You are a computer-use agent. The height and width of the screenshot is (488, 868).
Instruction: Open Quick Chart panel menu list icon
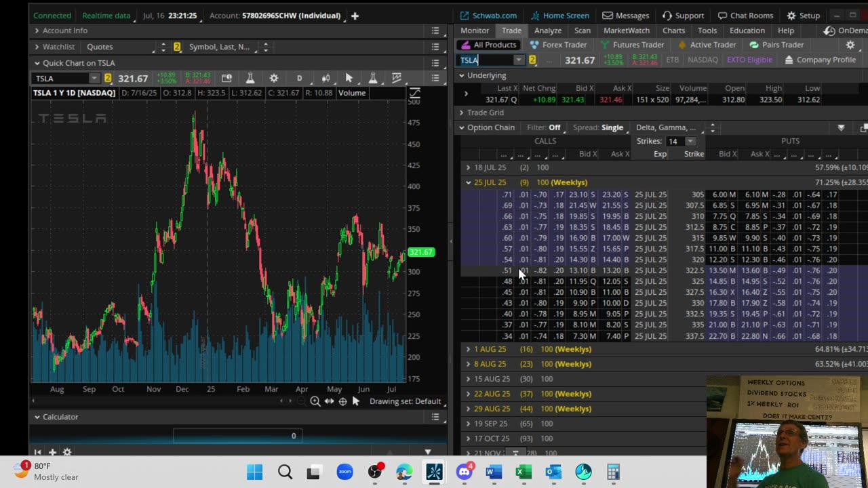coord(435,63)
